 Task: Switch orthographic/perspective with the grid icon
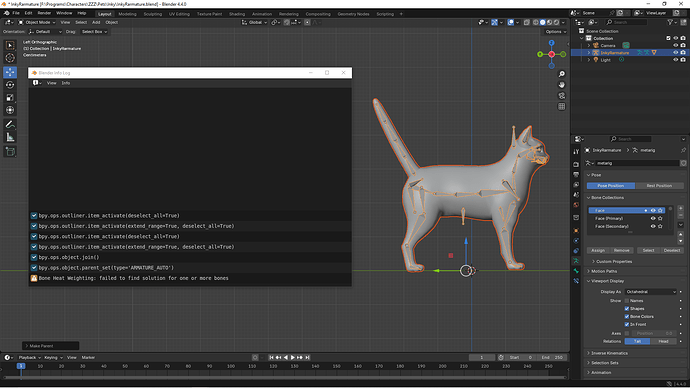point(562,106)
